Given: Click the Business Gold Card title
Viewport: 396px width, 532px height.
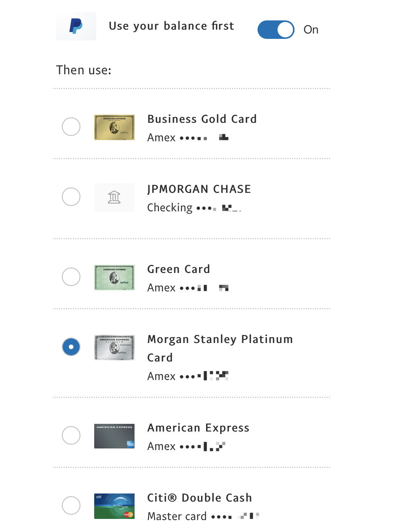Looking at the screenshot, I should (x=202, y=119).
